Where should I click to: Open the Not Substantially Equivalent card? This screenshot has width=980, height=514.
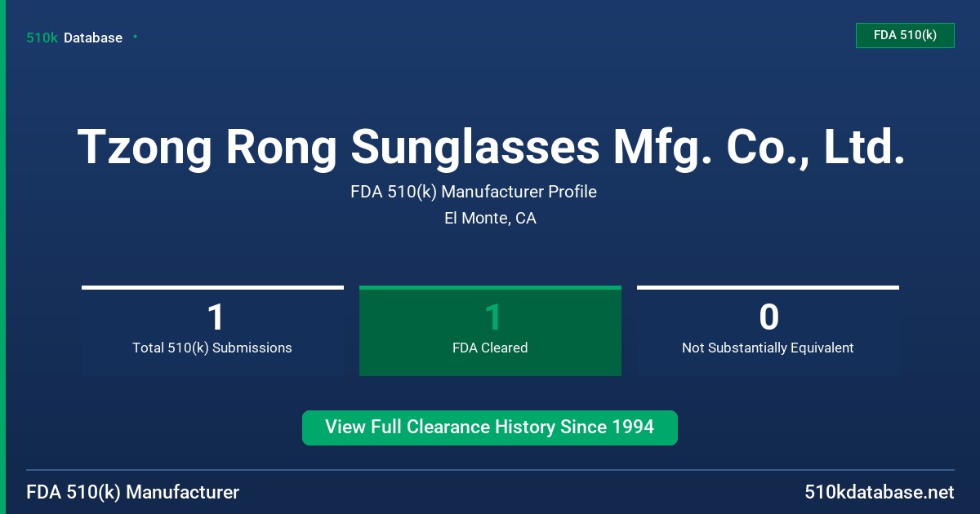click(768, 330)
